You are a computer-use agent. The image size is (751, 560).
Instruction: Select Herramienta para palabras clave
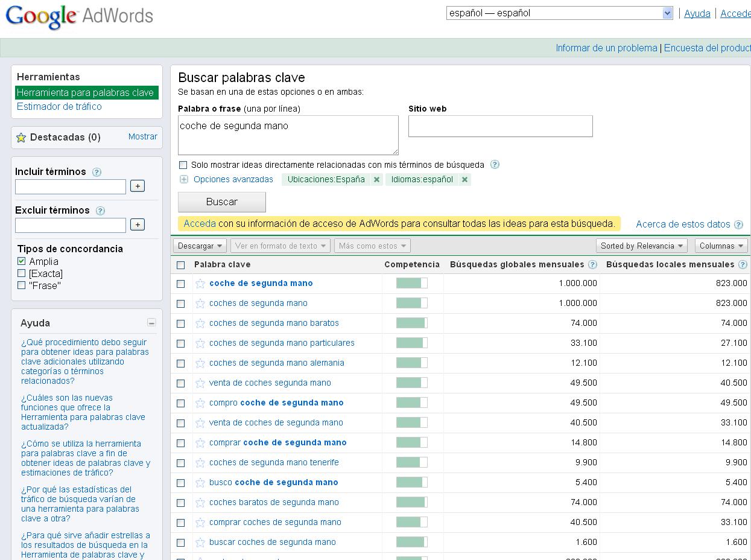87,93
